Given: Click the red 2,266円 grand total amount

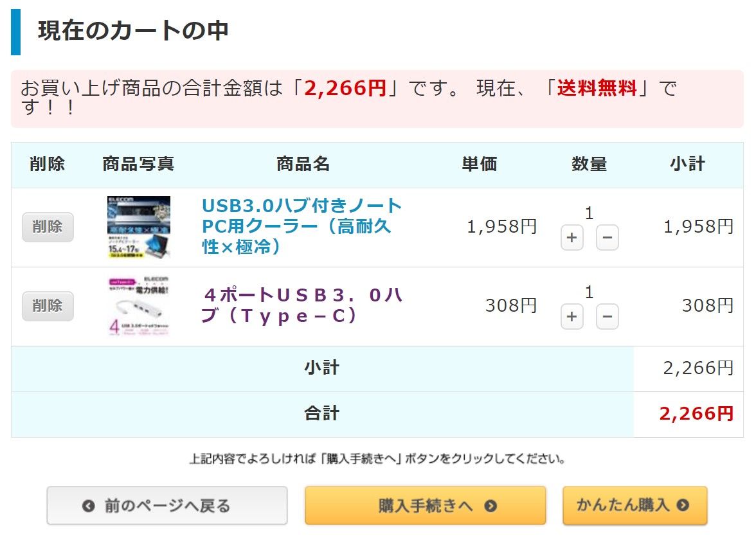Looking at the screenshot, I should pyautogui.click(x=696, y=414).
